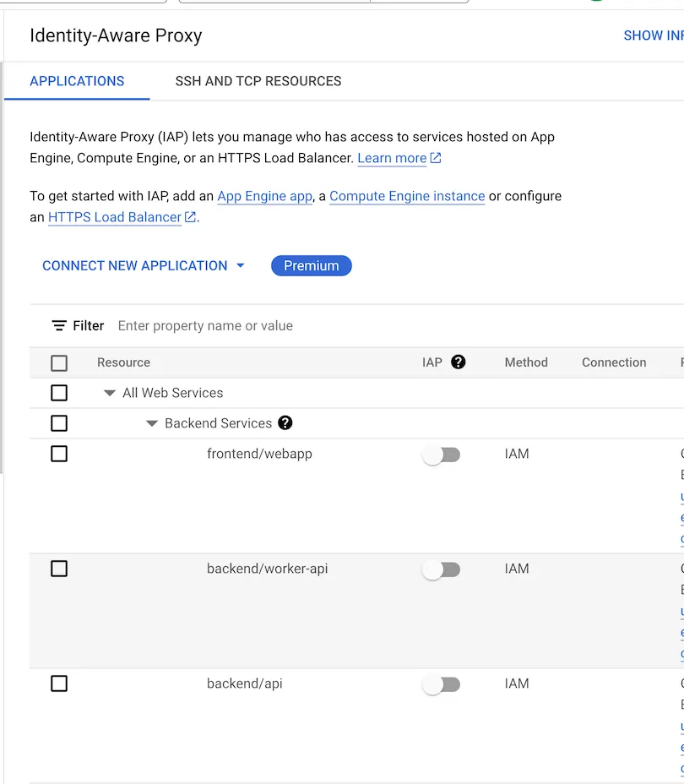Tick the select-all header checkbox
Image resolution: width=684 pixels, height=784 pixels.
click(59, 363)
